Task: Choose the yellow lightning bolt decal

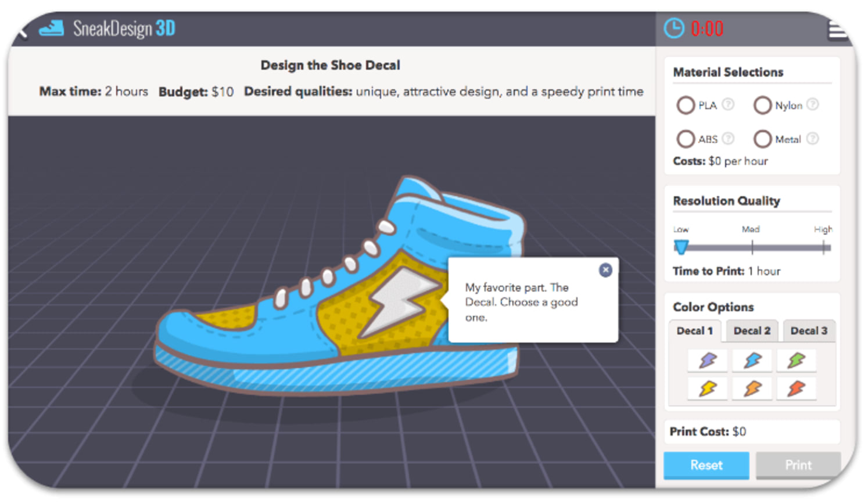Action: pos(707,388)
